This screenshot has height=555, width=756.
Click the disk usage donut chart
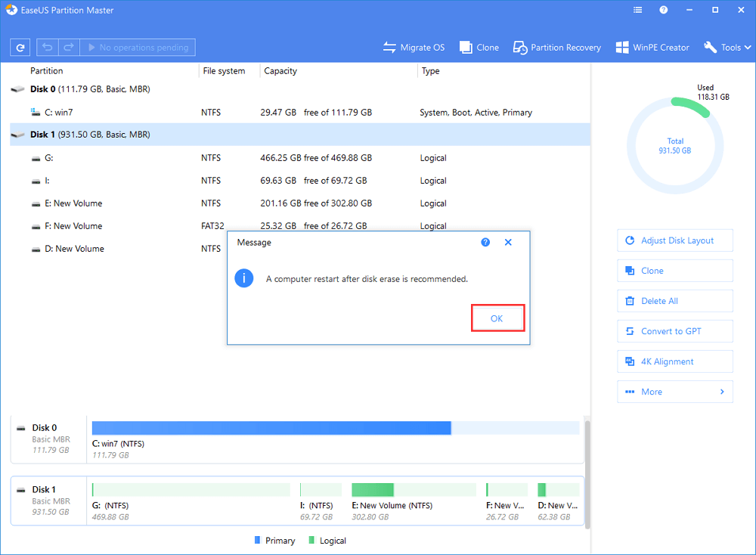pos(675,146)
